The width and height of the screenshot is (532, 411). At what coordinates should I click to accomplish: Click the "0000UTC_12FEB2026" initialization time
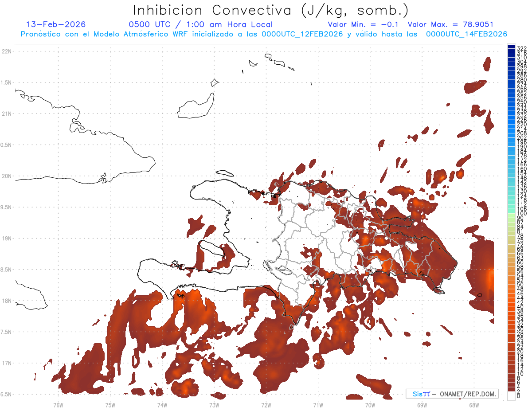pyautogui.click(x=302, y=34)
